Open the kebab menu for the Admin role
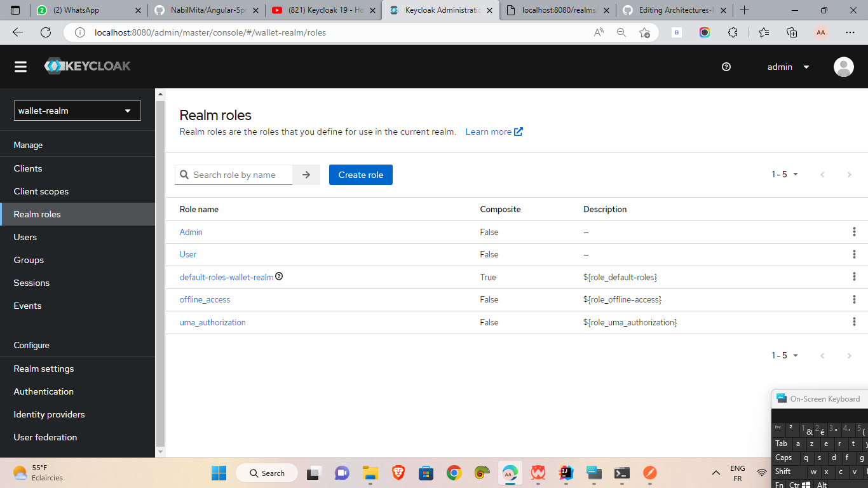 (854, 232)
